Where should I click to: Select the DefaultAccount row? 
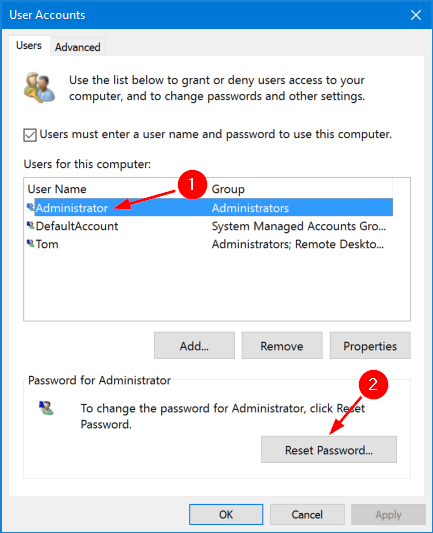click(x=210, y=226)
